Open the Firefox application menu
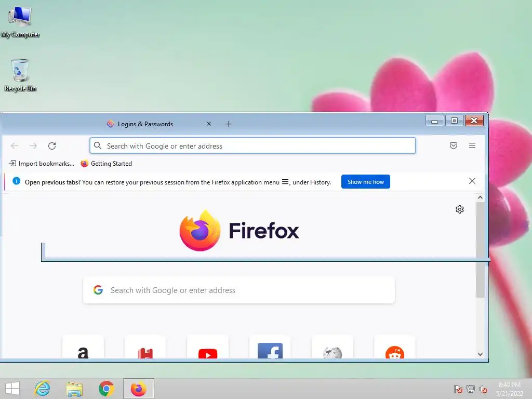Viewport: 532px width, 399px height. (x=472, y=145)
